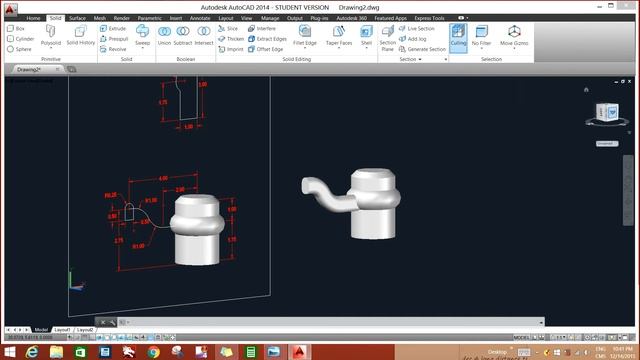The image size is (640, 360).
Task: Switch to the Layout2 tab
Action: tap(85, 329)
